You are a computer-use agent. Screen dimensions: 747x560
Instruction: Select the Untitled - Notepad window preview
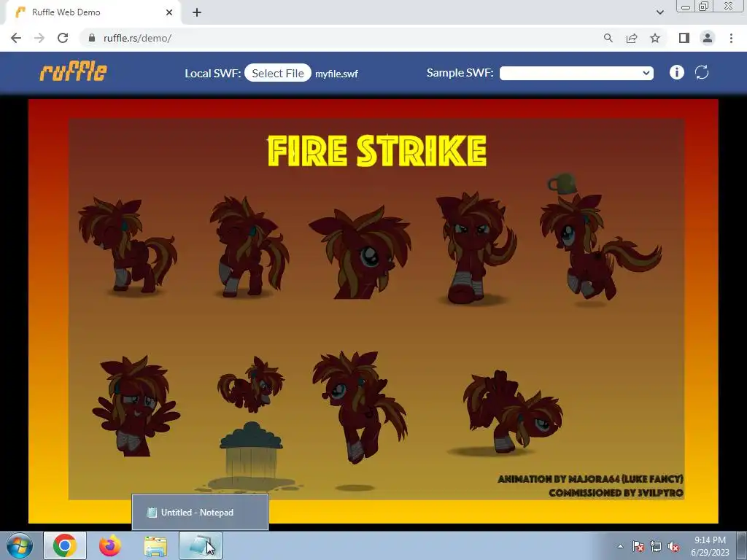tap(200, 513)
